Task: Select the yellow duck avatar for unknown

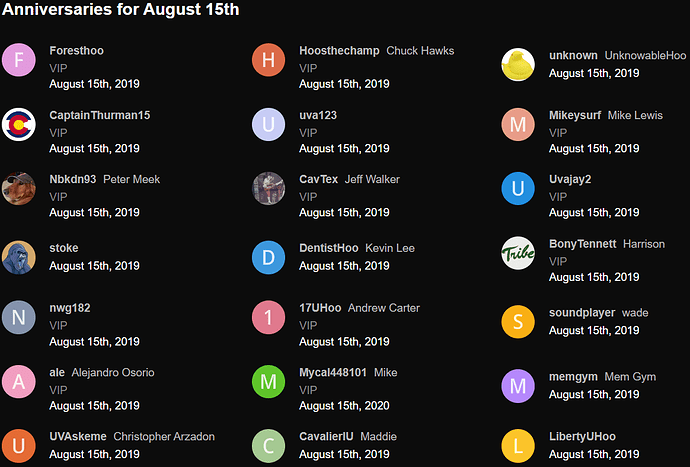Action: click(518, 64)
